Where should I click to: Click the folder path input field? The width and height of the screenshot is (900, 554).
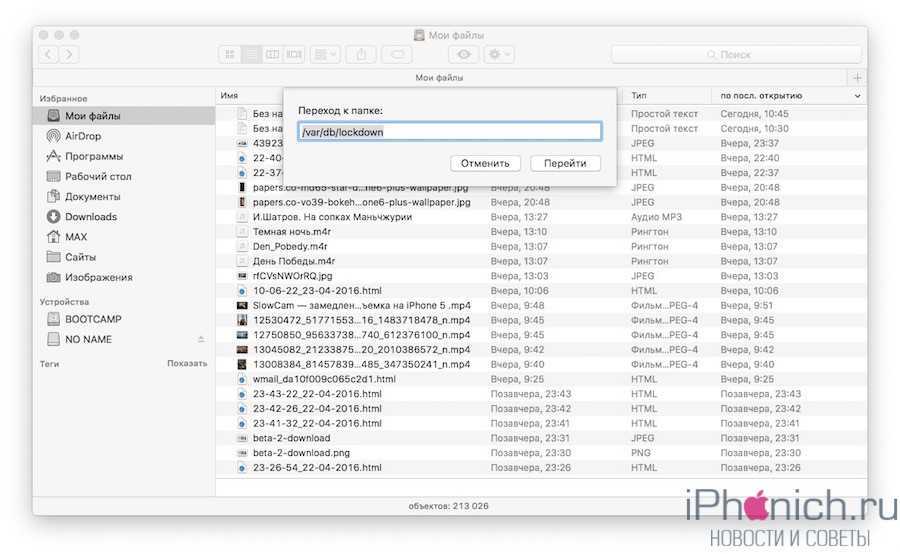449,131
